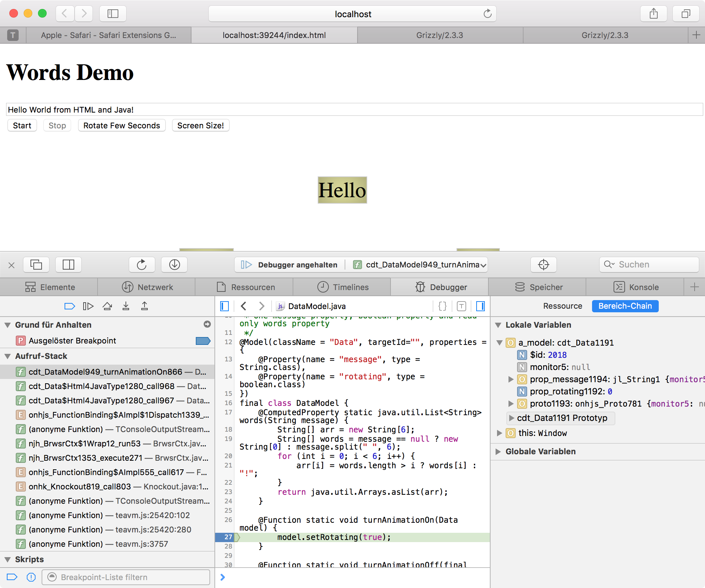Click the Hello golden word box
The image size is (705, 588).
tap(342, 190)
